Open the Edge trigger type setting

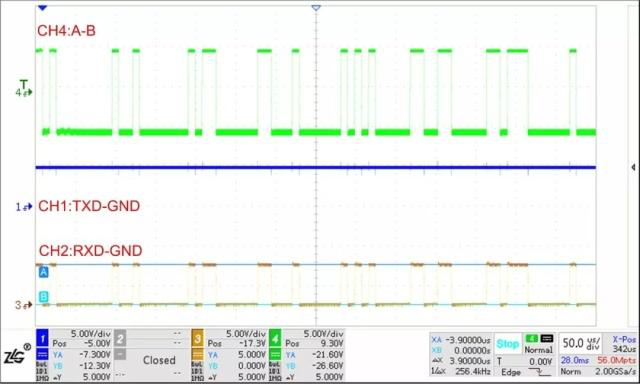(x=511, y=372)
